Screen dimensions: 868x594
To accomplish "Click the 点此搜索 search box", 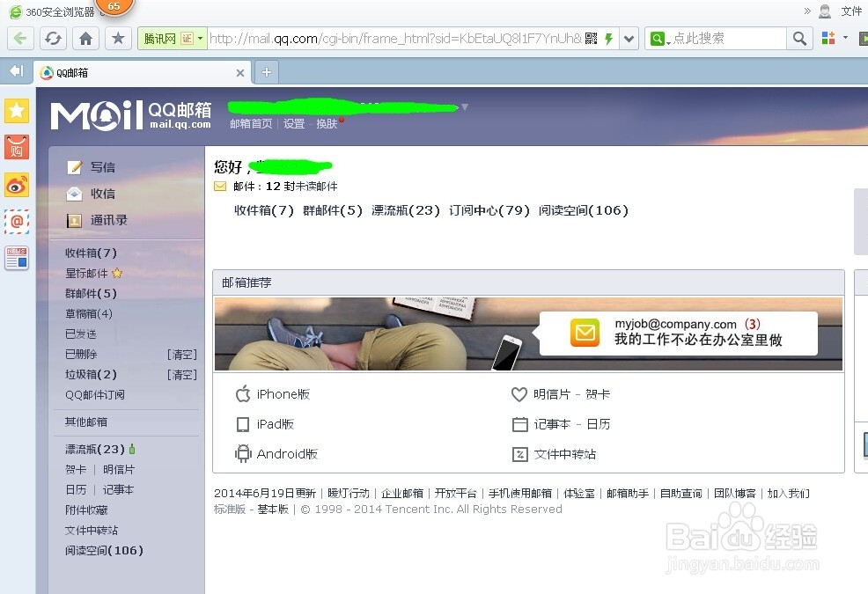I will pos(728,38).
